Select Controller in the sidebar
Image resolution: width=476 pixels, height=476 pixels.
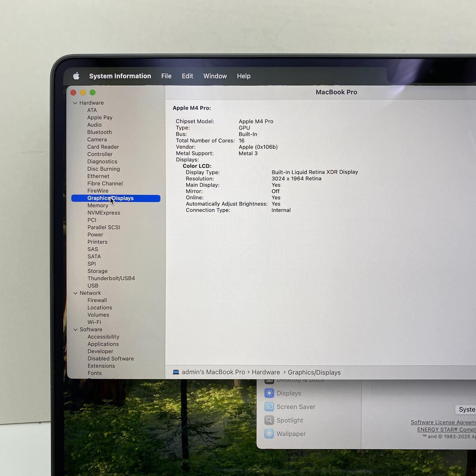pyautogui.click(x=100, y=154)
